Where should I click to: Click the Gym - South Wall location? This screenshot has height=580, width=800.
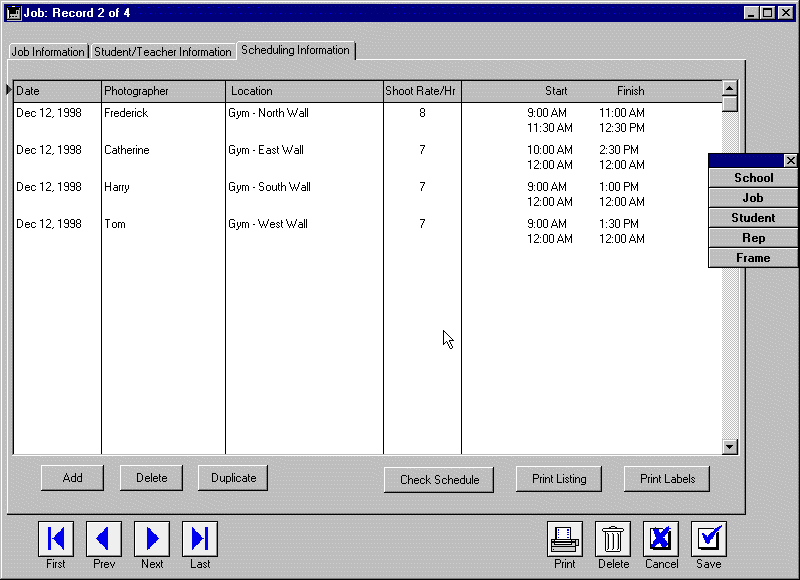tap(269, 187)
